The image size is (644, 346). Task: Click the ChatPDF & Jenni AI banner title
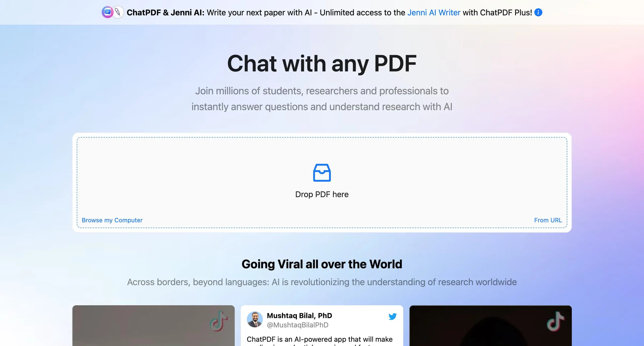coord(166,13)
